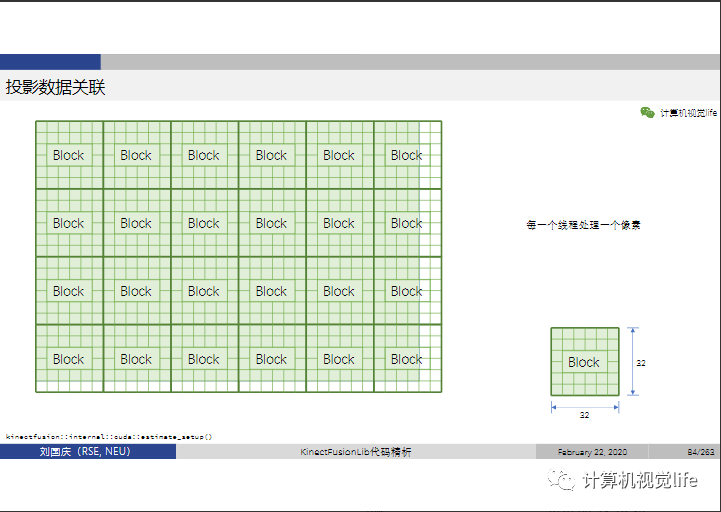Click the footer author 刘国庆 (RSE, NEU)
The image size is (721, 512).
coord(85,452)
